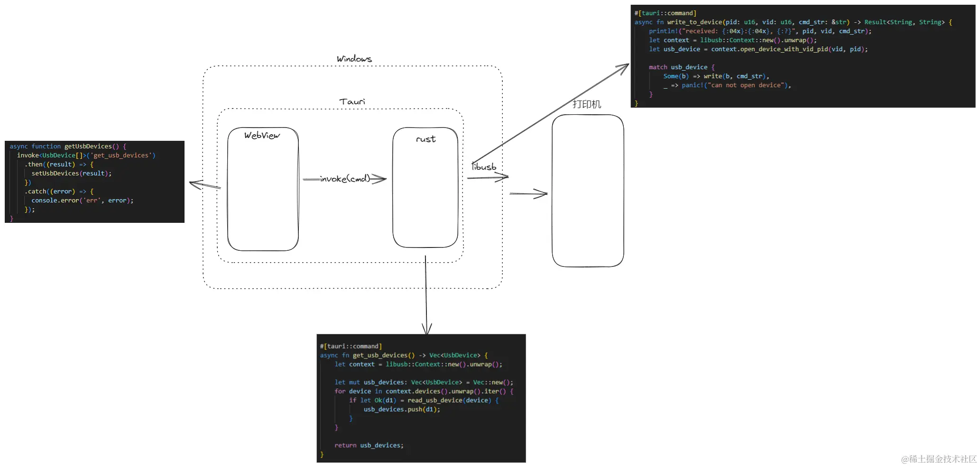
Task: Open the getUsbDevices JavaScript code snippet image
Action: (94, 182)
